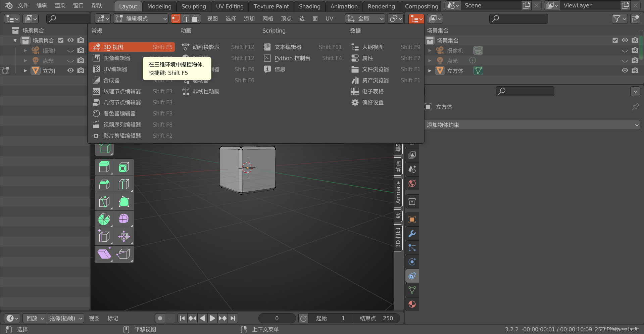Open the 添加物体约束 dropdown
This screenshot has height=334, width=644.
(x=532, y=125)
